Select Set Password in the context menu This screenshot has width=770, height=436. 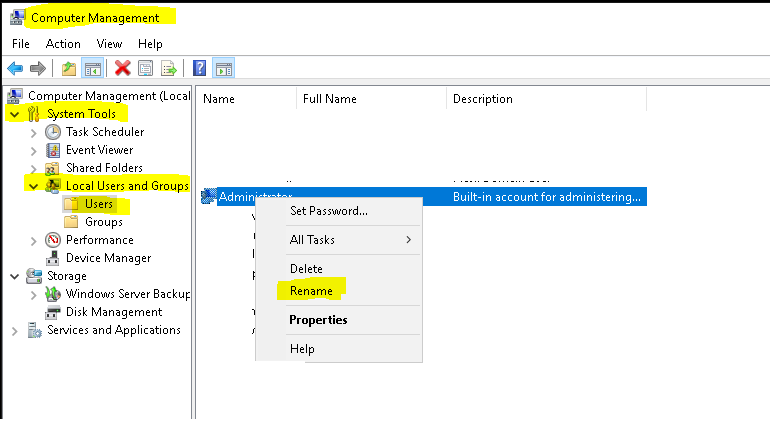[x=328, y=211]
